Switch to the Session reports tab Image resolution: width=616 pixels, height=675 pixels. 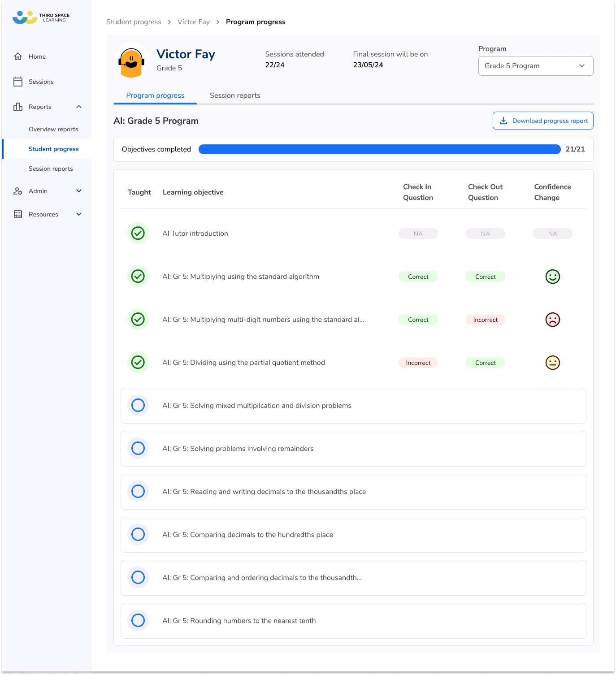click(234, 95)
